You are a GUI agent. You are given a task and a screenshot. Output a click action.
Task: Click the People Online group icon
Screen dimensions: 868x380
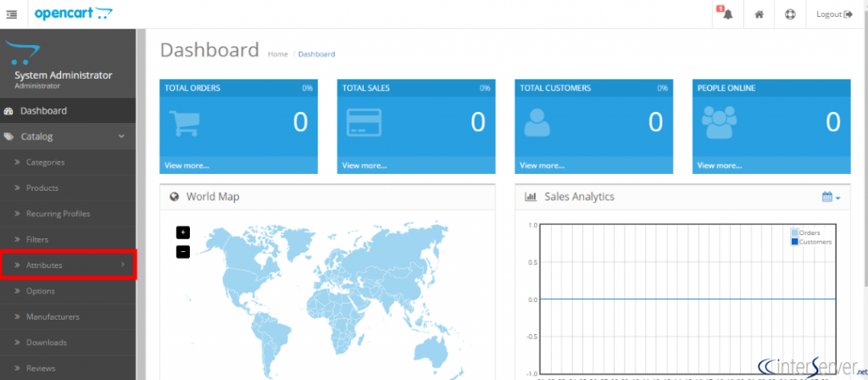(719, 122)
